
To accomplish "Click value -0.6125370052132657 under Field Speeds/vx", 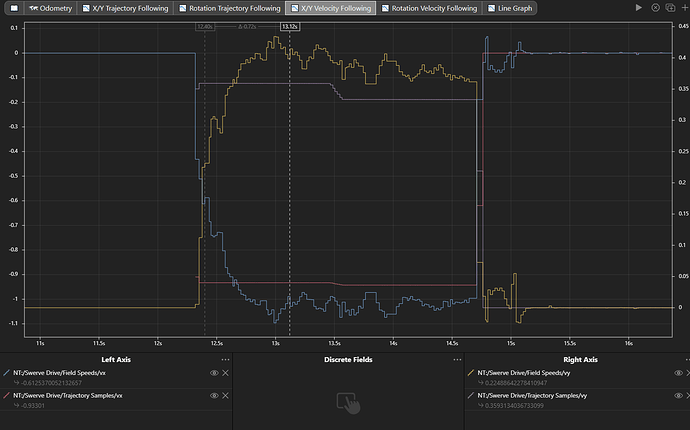I will point(51,382).
